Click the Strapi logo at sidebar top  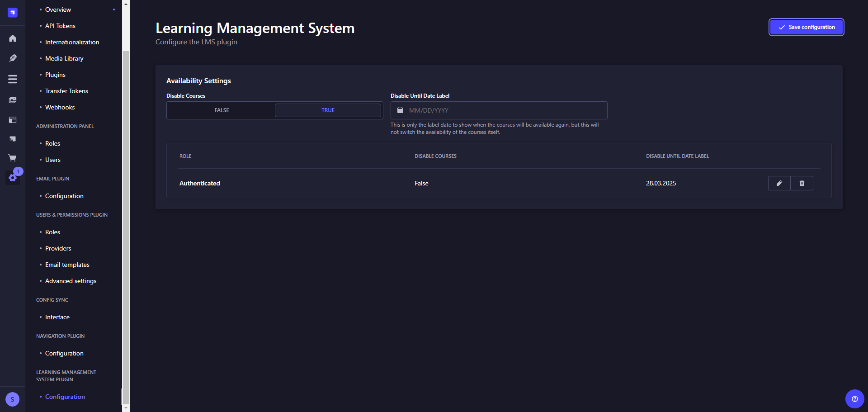(12, 12)
